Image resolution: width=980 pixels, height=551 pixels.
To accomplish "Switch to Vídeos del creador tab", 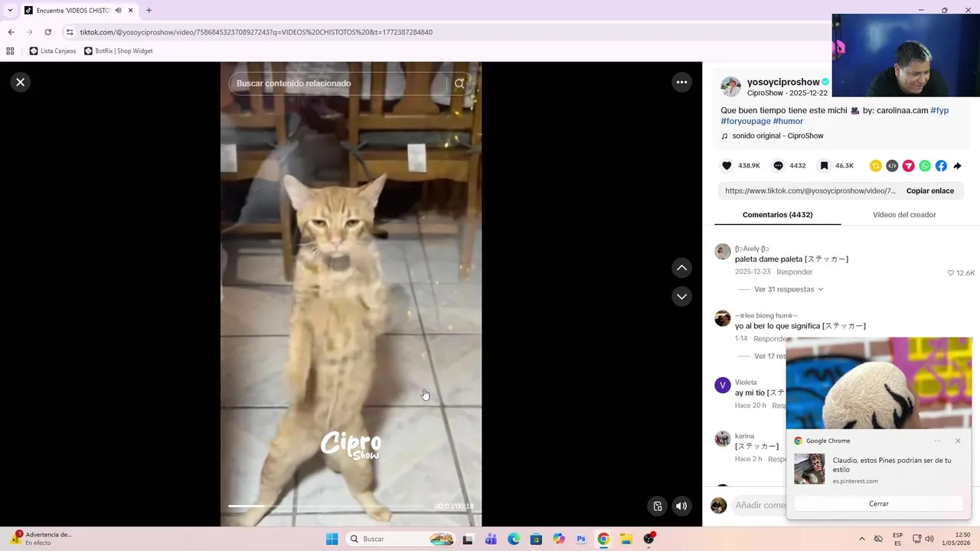I will [904, 215].
